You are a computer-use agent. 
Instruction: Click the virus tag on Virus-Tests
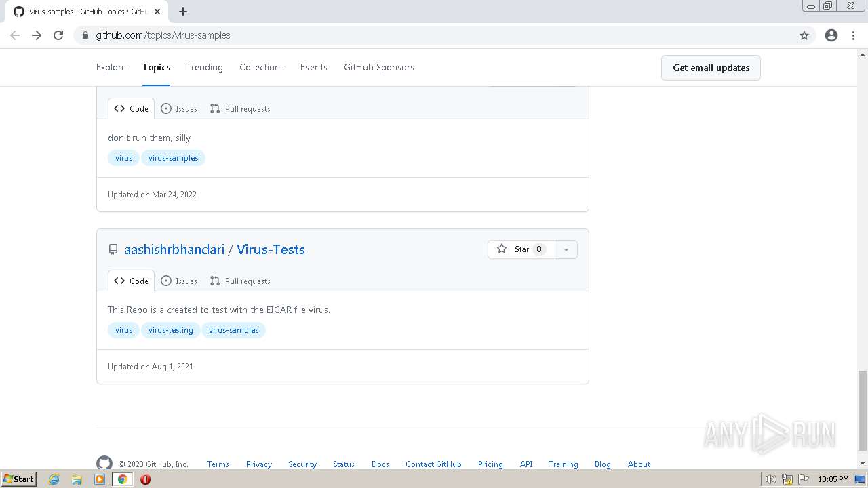click(124, 330)
